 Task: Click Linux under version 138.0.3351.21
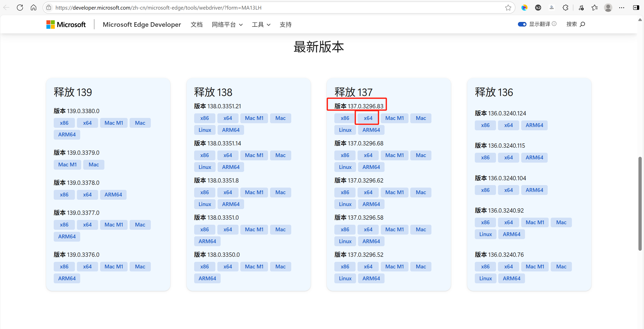coord(204,130)
